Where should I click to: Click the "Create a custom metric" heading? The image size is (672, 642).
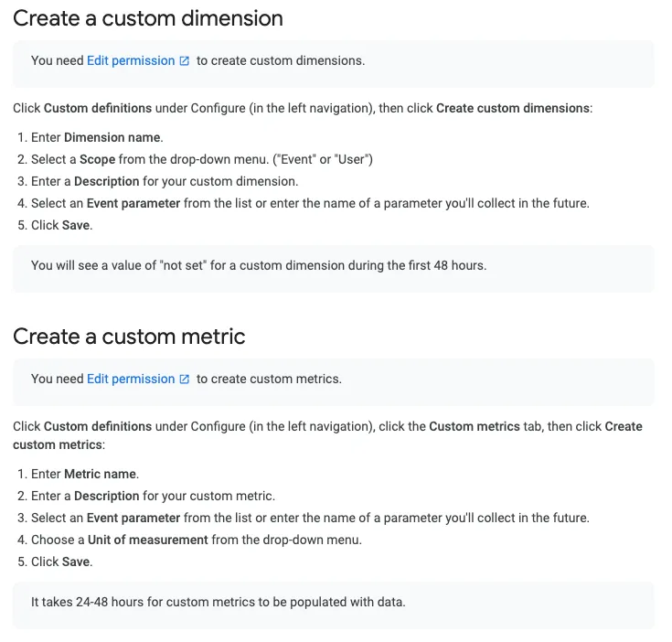(129, 336)
